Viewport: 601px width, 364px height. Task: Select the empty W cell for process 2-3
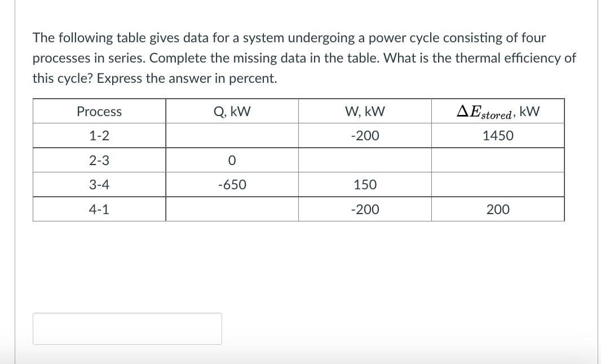365,160
